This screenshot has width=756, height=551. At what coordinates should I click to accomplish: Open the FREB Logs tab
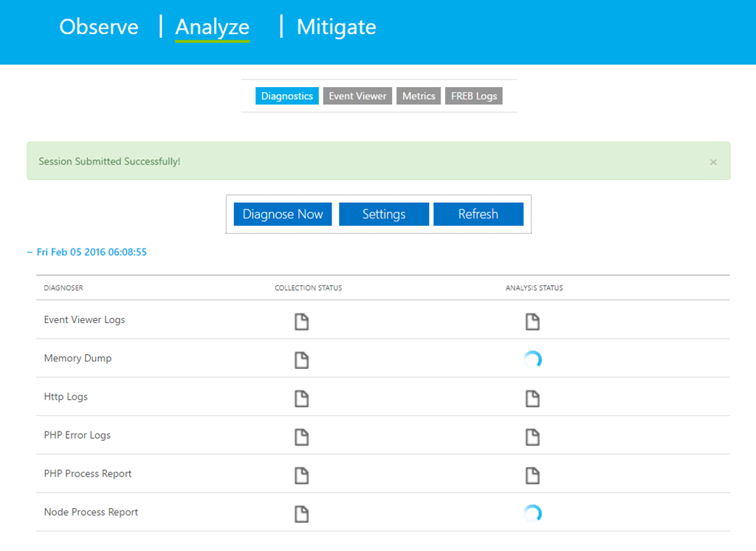point(474,96)
